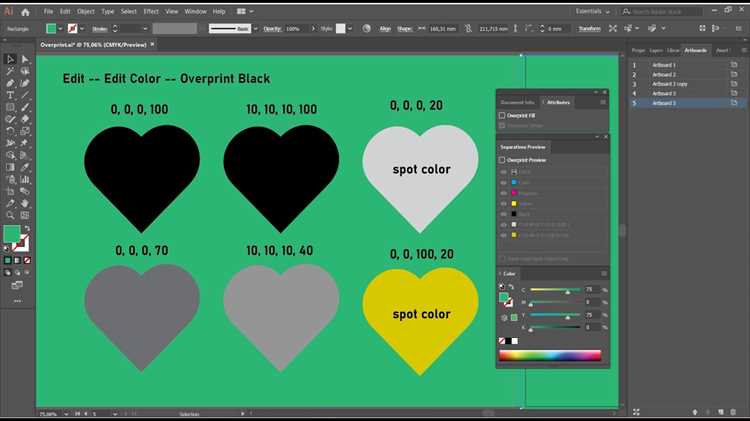This screenshot has height=421, width=750.
Task: Select the Magic Wand tool
Action: click(x=10, y=71)
